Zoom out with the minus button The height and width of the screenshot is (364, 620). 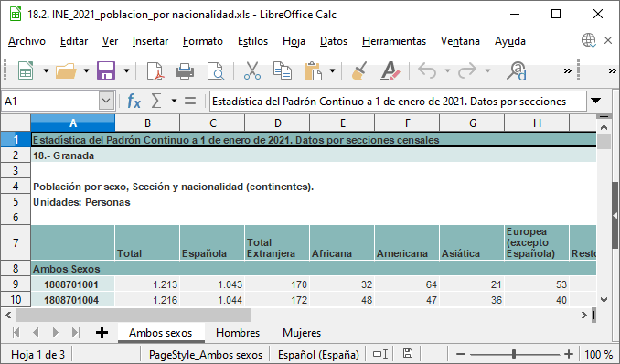pyautogui.click(x=461, y=354)
